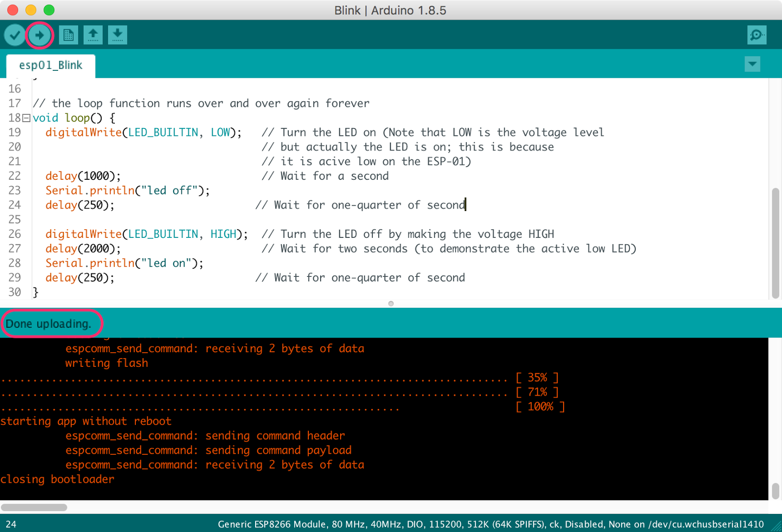
Task: Click the divider handle above the console
Action: point(391,303)
